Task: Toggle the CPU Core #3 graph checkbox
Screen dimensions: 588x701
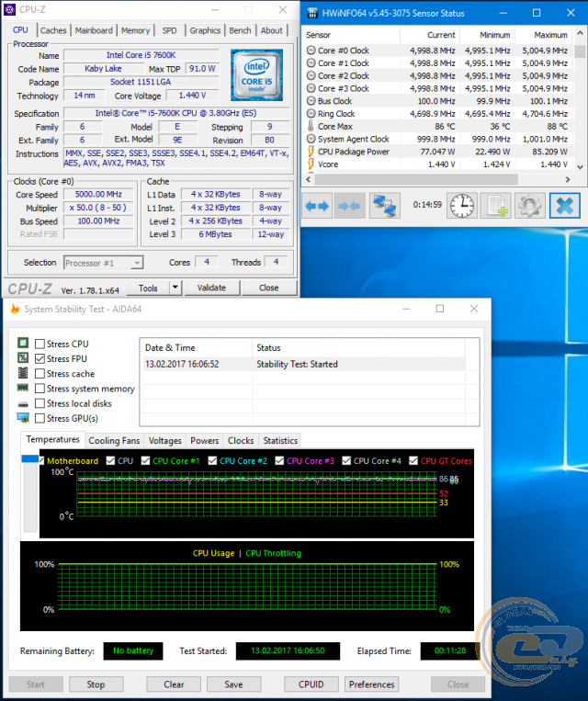Action: pyautogui.click(x=279, y=460)
